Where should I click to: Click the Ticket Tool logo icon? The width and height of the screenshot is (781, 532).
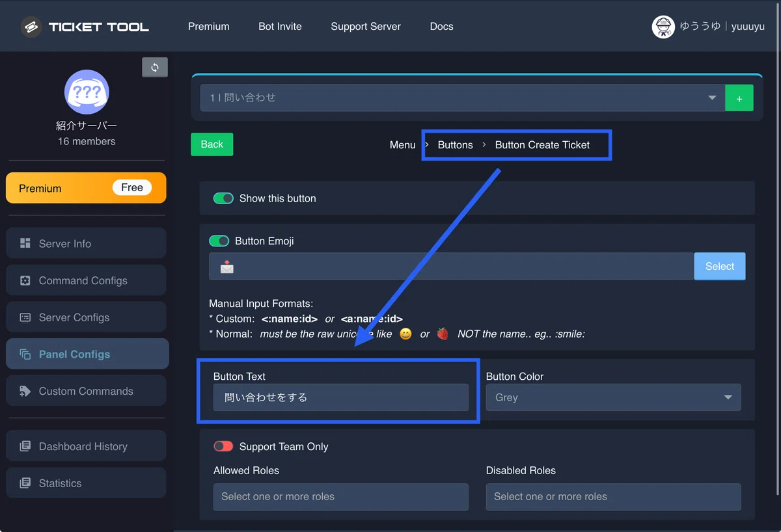(31, 27)
